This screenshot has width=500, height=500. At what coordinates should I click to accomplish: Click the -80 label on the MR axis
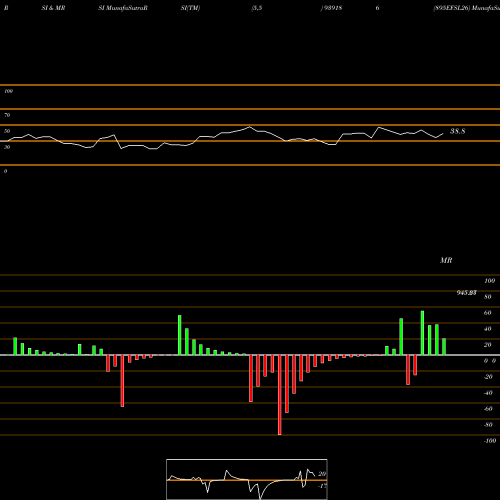coord(488,425)
